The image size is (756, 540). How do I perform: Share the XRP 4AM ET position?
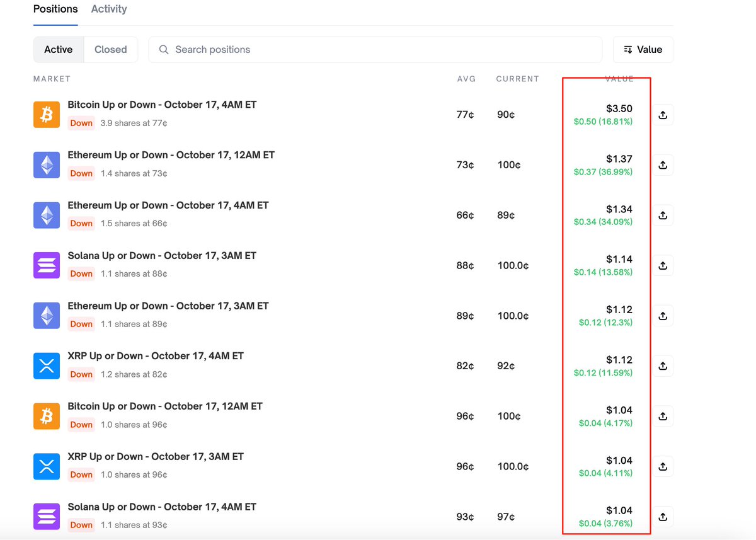coord(663,366)
